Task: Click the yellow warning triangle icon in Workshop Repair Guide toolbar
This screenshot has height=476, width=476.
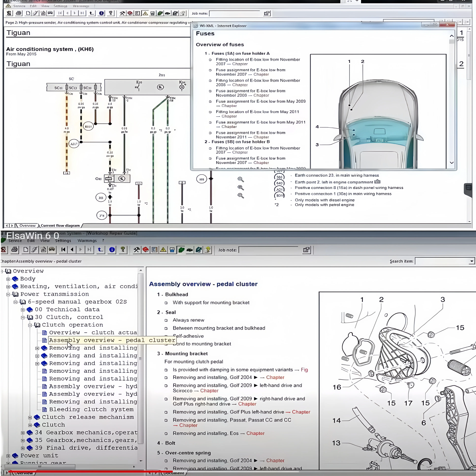Action: [x=163, y=250]
